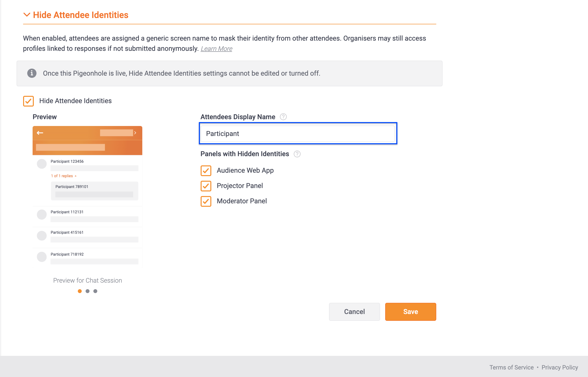Click the info icon in the notice banner

point(32,73)
